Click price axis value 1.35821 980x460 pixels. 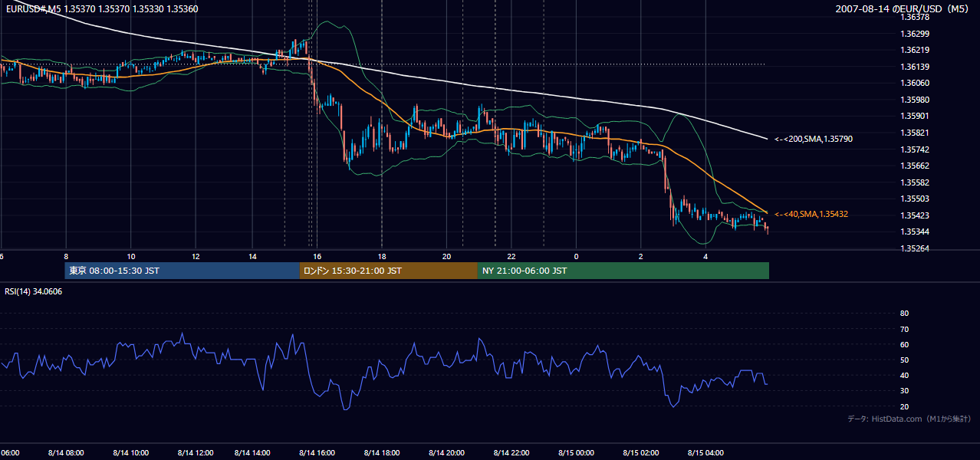point(913,133)
